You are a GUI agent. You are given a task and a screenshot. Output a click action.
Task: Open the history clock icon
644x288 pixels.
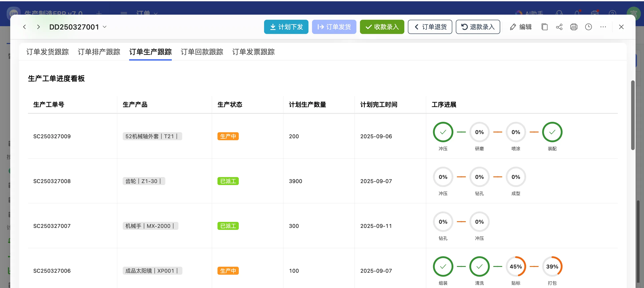[x=589, y=27]
